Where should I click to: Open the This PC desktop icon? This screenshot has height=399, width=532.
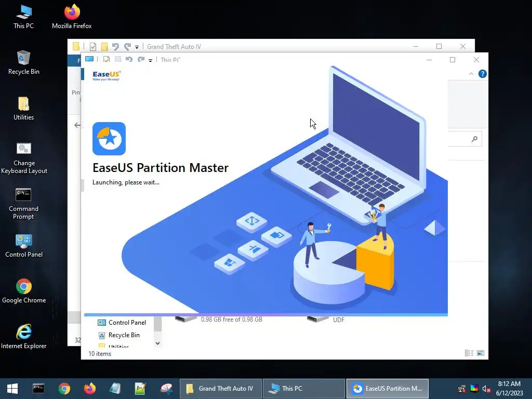(x=23, y=17)
